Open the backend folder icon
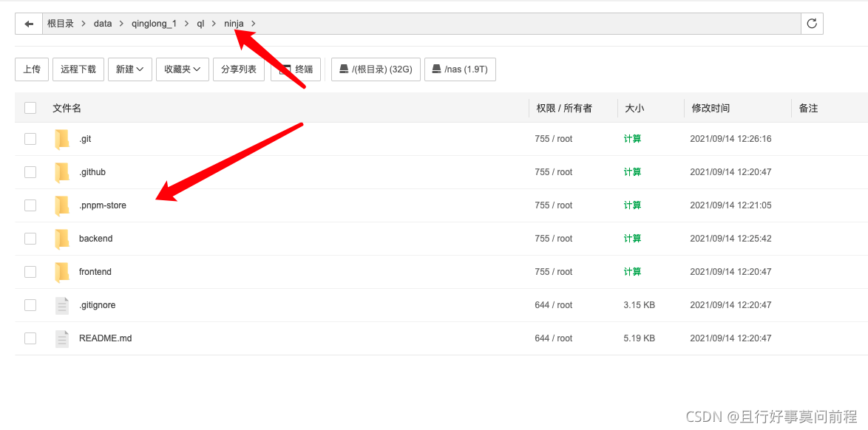 (62, 239)
